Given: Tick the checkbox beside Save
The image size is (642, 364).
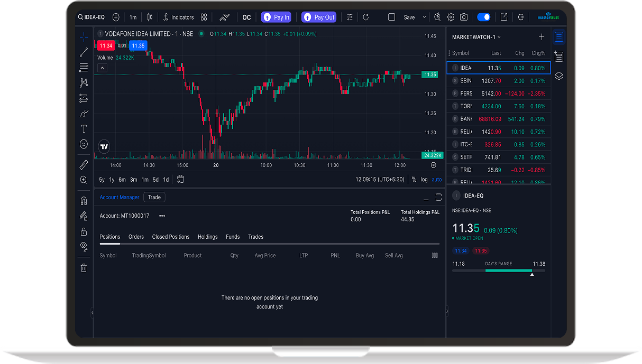Looking at the screenshot, I should 392,17.
